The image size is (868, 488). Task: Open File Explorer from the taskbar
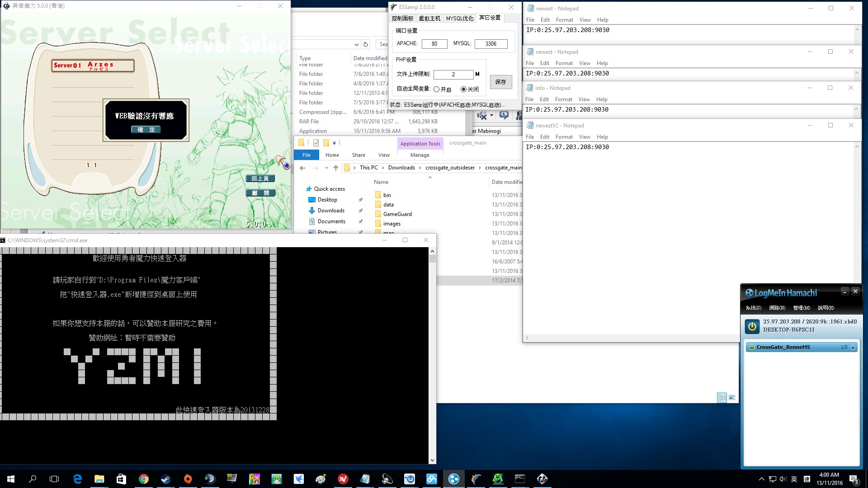(x=99, y=479)
